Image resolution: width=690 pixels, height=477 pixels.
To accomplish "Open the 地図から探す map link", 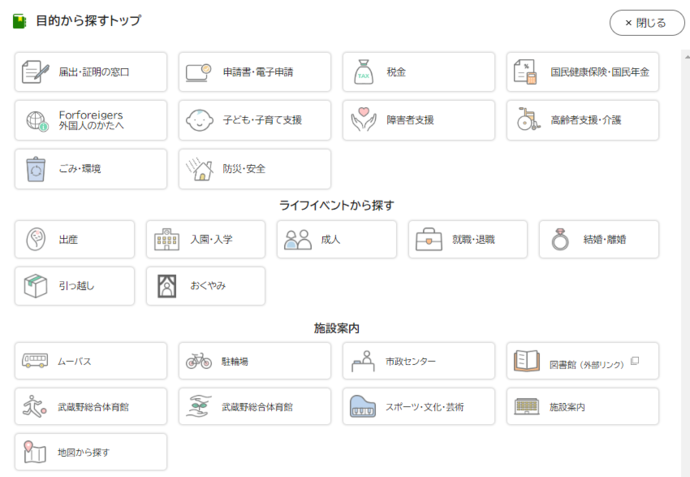I will (x=91, y=452).
